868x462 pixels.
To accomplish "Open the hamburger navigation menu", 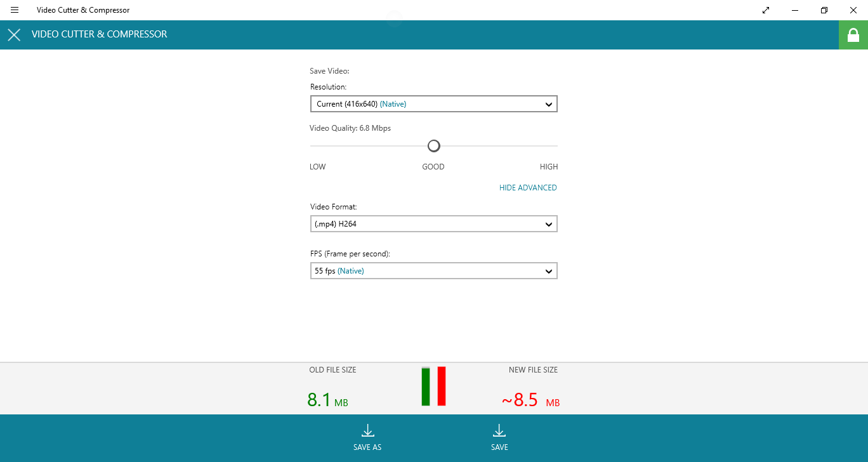I will pyautogui.click(x=15, y=10).
